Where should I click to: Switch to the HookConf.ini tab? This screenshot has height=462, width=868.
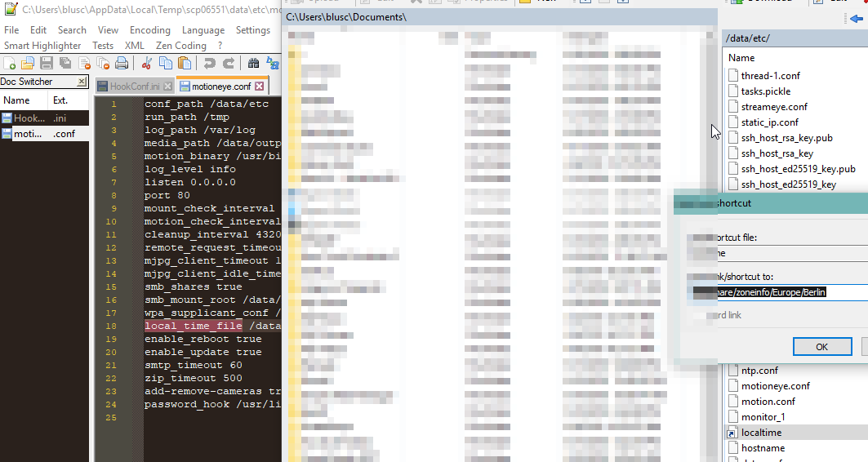coord(135,87)
